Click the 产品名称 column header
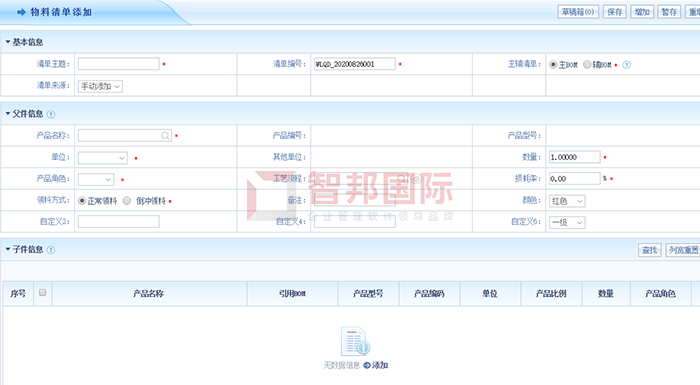 click(149, 294)
